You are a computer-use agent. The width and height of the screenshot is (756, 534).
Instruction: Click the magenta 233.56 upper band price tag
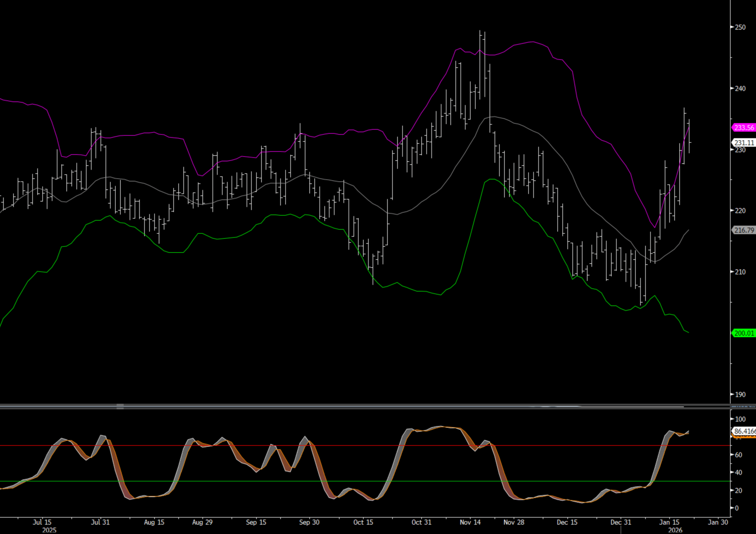(744, 128)
